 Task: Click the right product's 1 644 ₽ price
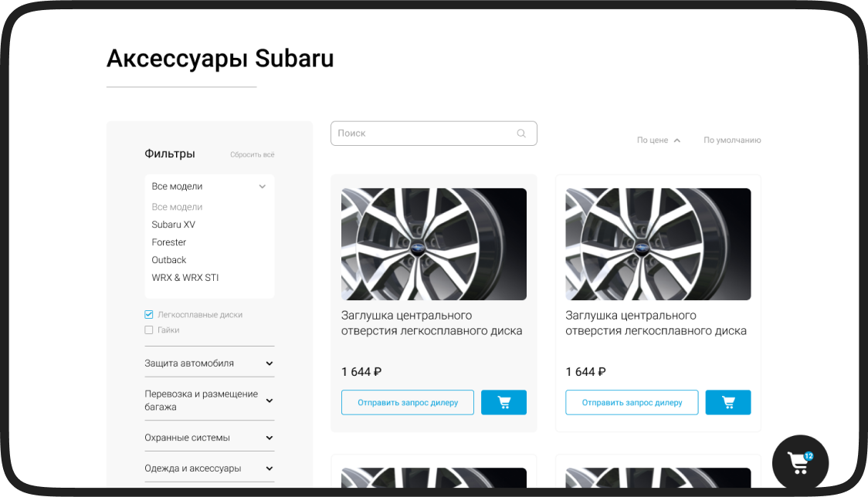point(585,372)
